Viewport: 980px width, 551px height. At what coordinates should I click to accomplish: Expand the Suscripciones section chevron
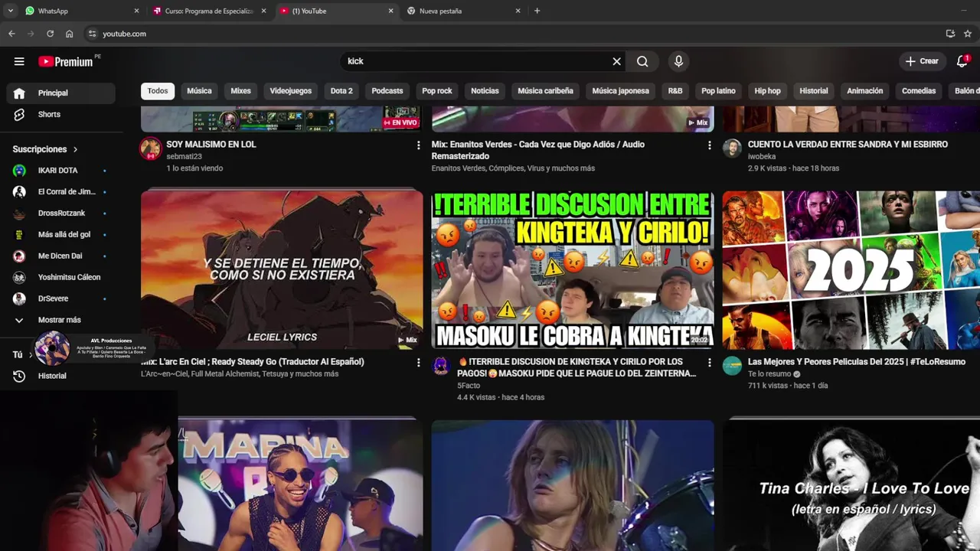coord(75,149)
